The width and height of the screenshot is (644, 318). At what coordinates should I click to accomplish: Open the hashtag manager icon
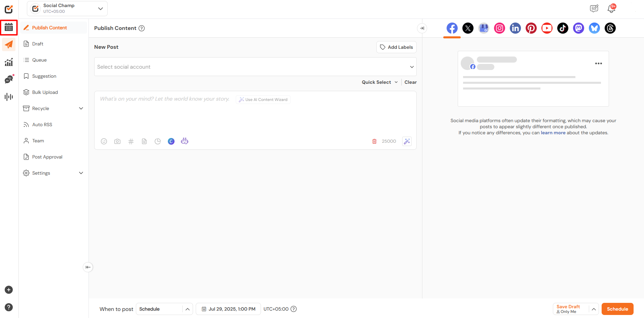131,141
